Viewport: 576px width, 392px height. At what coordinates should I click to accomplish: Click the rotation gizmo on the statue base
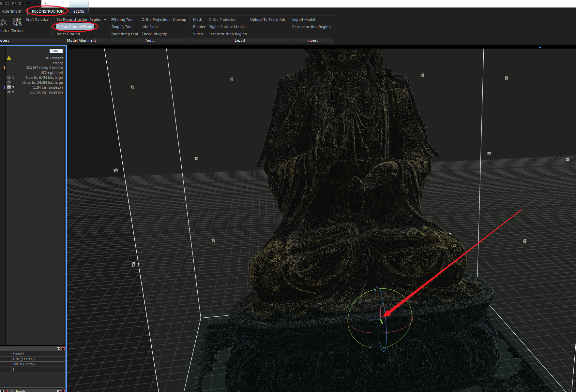(x=380, y=319)
